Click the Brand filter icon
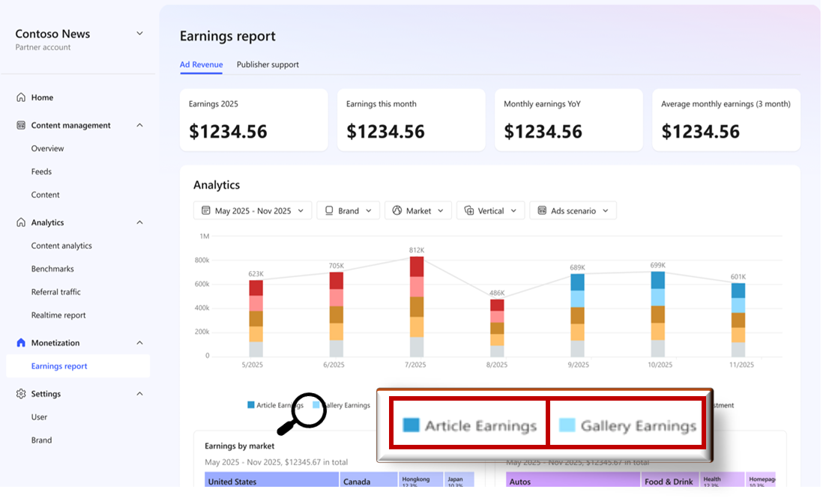 coord(329,211)
